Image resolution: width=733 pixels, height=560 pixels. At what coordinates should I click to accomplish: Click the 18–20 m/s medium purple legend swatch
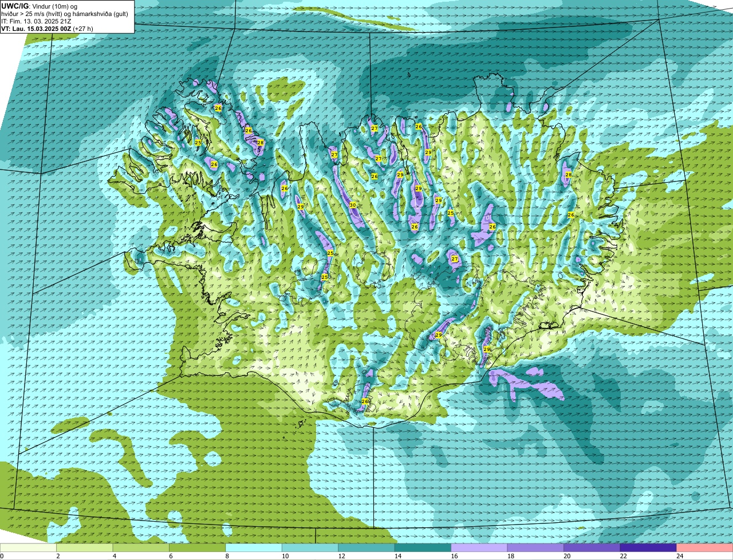point(536,547)
